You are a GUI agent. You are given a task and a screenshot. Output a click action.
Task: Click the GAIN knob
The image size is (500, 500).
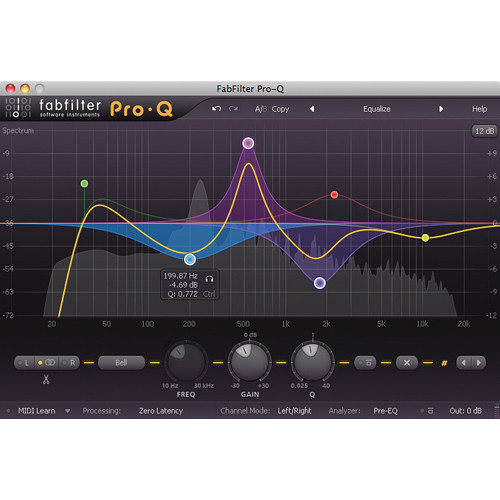[249, 362]
